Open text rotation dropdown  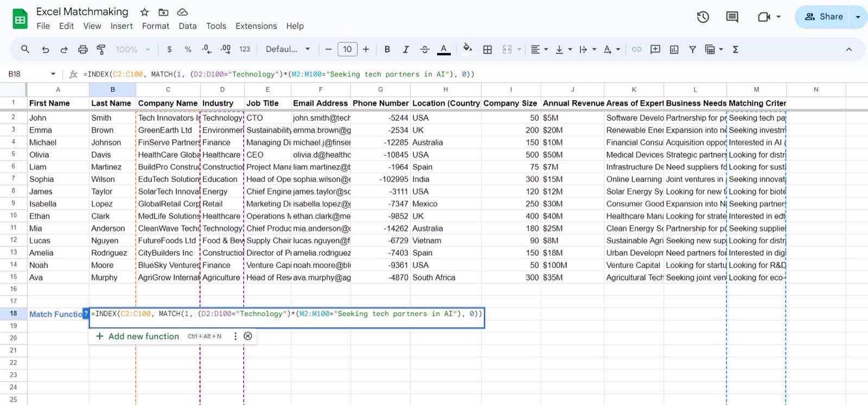[x=611, y=49]
